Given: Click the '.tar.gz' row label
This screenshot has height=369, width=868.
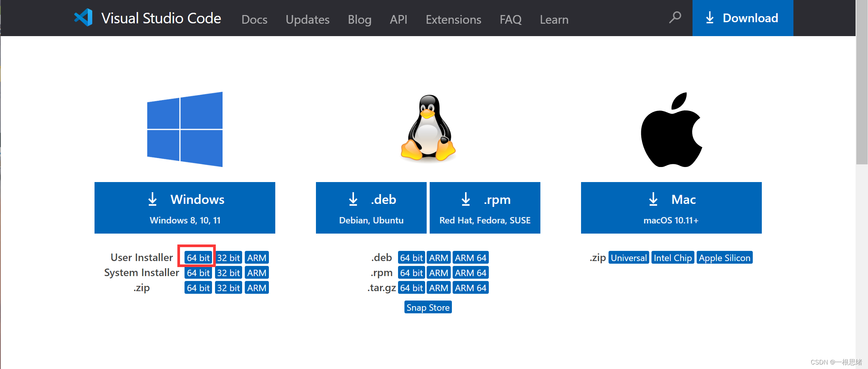Looking at the screenshot, I should 381,288.
